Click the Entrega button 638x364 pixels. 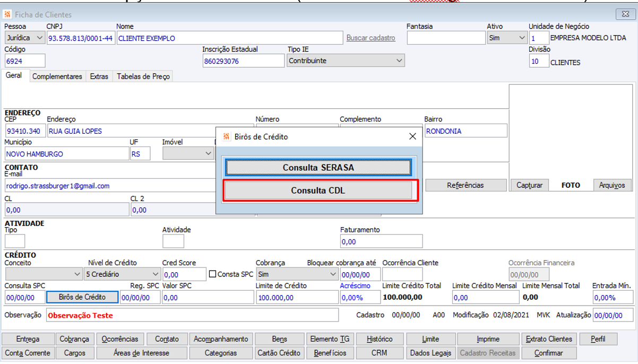click(28, 339)
